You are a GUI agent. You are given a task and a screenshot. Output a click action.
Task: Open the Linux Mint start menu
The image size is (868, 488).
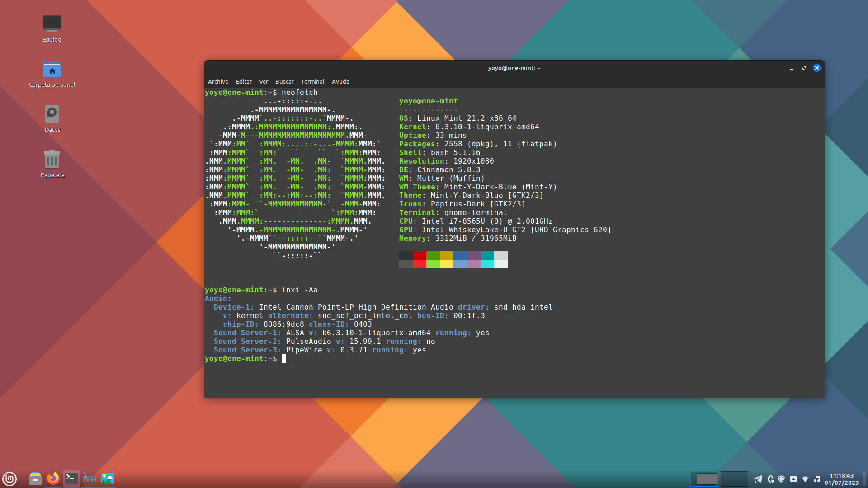pyautogui.click(x=9, y=479)
